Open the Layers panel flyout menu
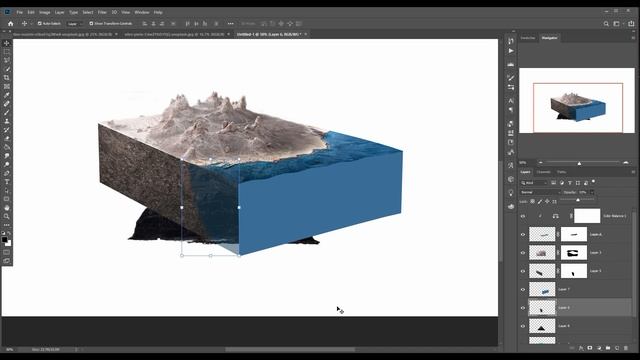This screenshot has width=640, height=360. tap(633, 172)
